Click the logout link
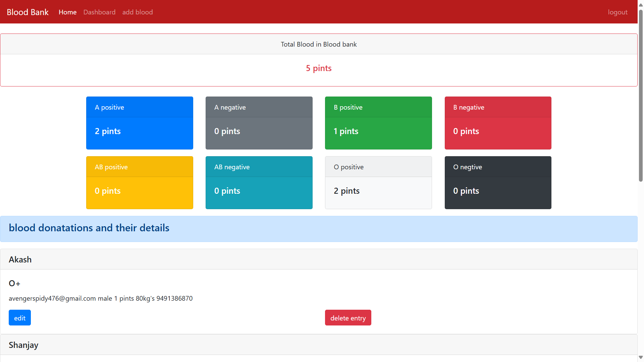644x362 pixels. click(x=618, y=12)
